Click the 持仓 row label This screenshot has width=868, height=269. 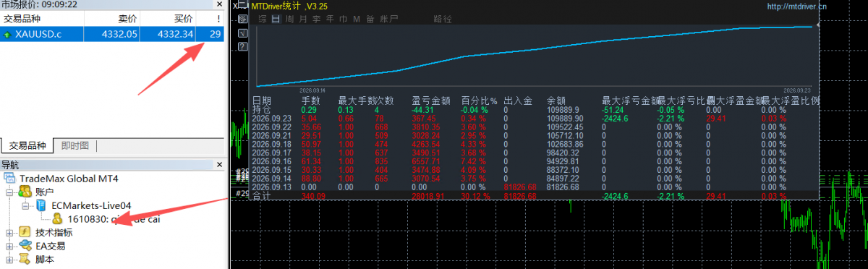click(262, 109)
